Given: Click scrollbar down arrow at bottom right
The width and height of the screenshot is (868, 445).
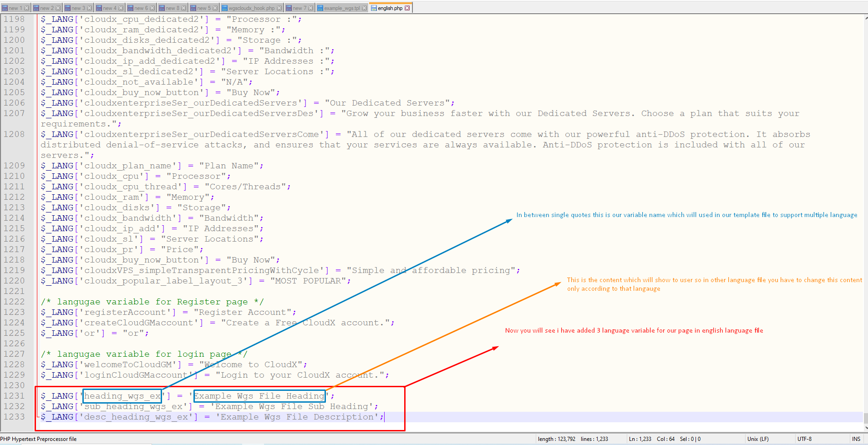Looking at the screenshot, I should pyautogui.click(x=865, y=427).
